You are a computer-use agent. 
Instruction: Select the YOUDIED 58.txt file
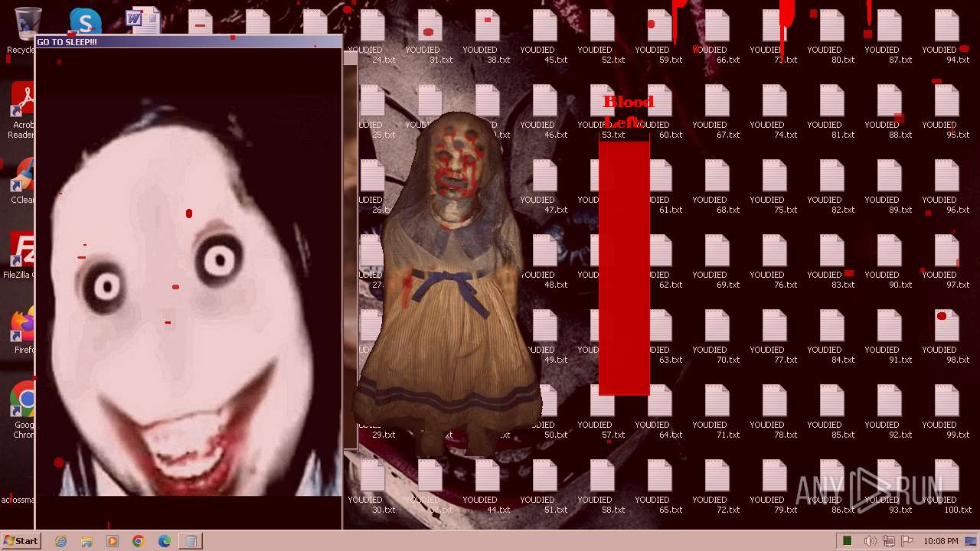602,487
